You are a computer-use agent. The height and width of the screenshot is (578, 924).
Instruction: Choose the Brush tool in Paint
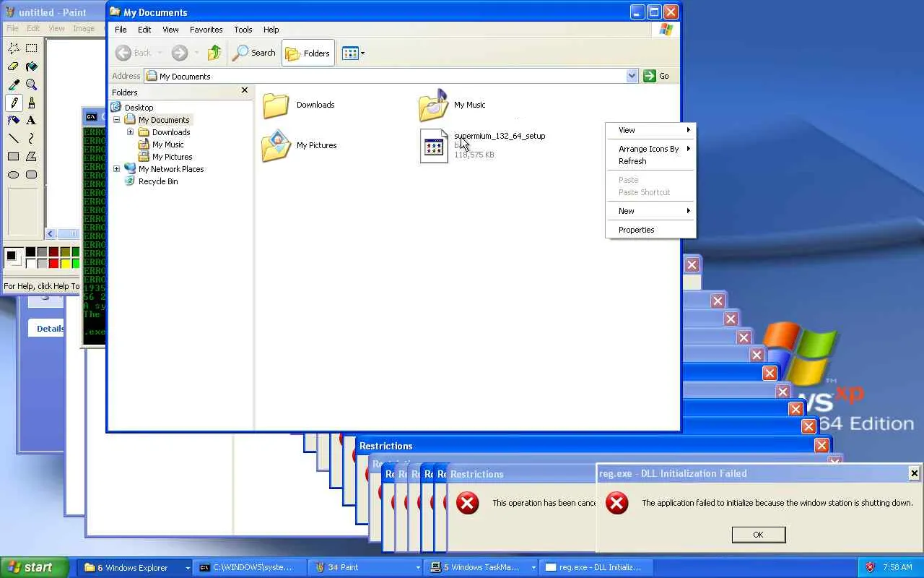32,103
